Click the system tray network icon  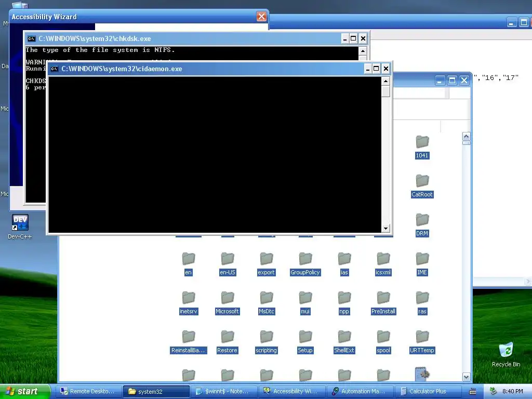pos(494,391)
